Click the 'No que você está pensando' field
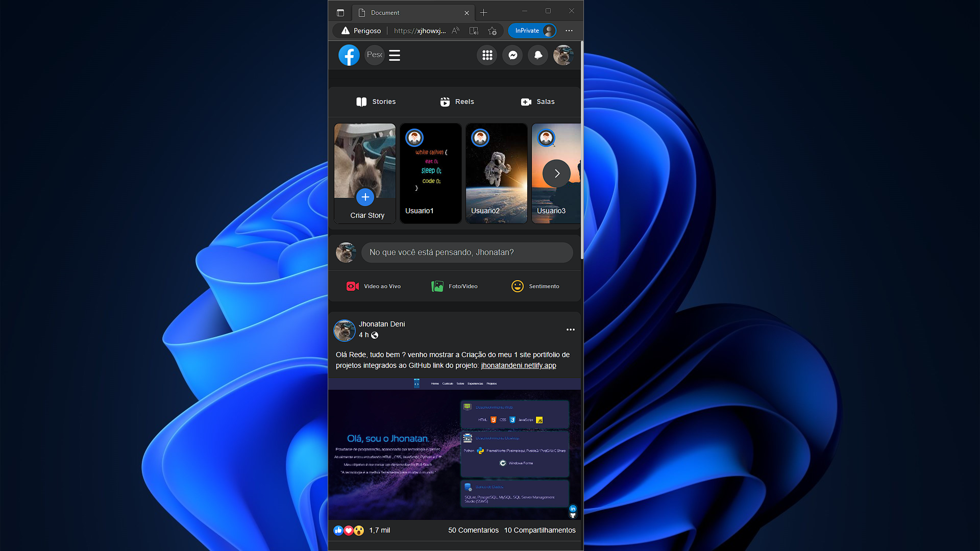Image resolution: width=980 pixels, height=551 pixels. pyautogui.click(x=467, y=253)
